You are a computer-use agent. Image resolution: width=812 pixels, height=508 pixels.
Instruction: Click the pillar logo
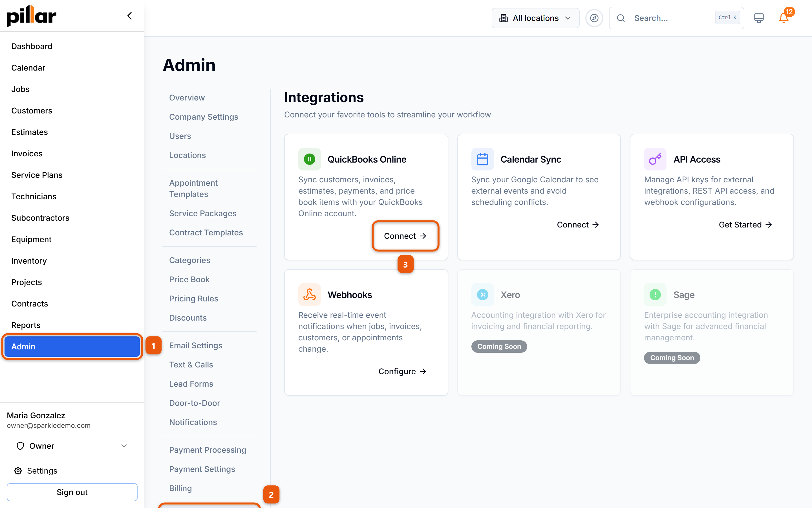[x=32, y=16]
